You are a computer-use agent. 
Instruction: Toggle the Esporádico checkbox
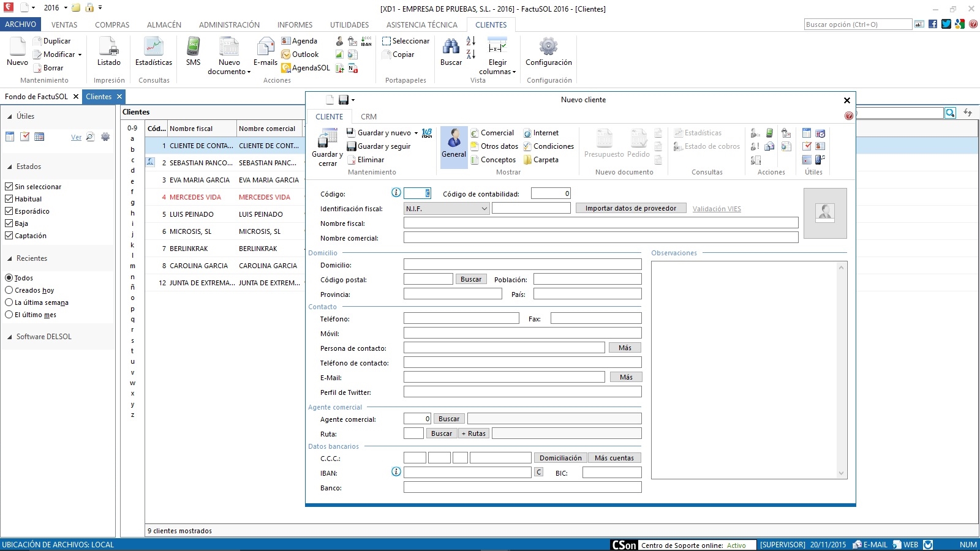point(9,211)
